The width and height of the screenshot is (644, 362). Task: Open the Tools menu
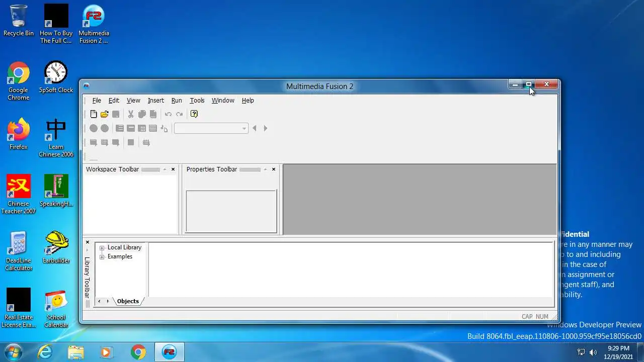click(197, 101)
